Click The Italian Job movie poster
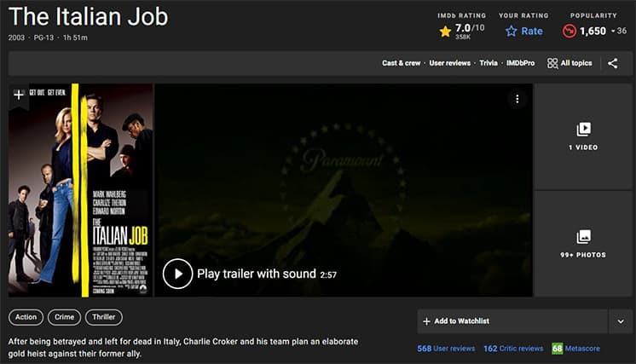 pos(81,190)
